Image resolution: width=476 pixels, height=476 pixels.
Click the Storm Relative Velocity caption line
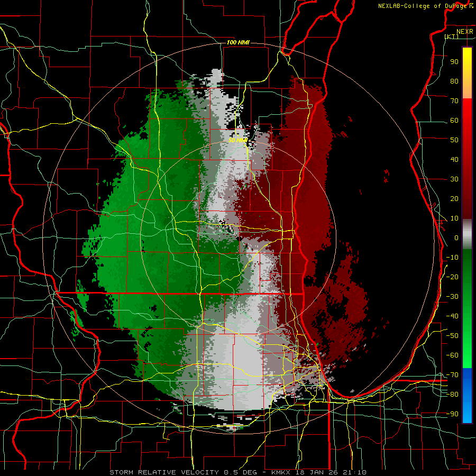click(238, 472)
